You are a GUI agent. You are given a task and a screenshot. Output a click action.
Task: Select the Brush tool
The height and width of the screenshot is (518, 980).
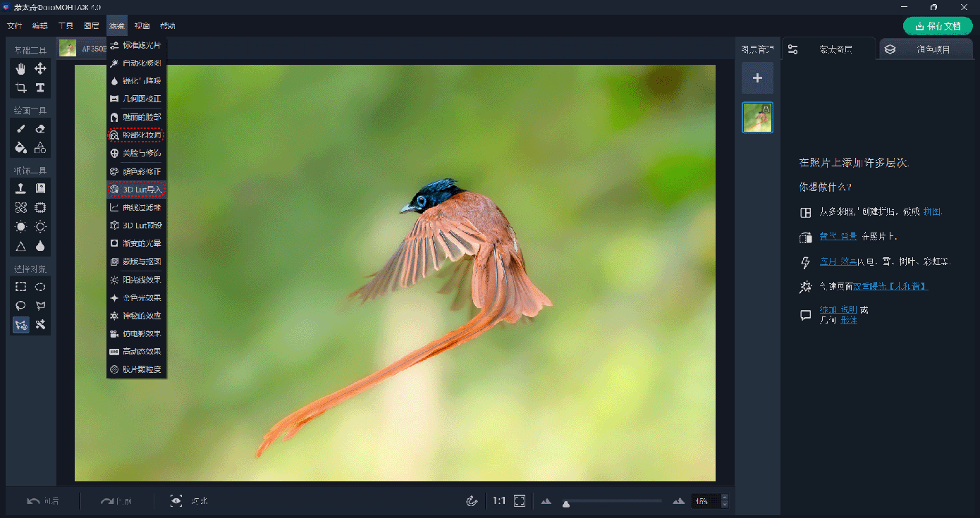(21, 128)
